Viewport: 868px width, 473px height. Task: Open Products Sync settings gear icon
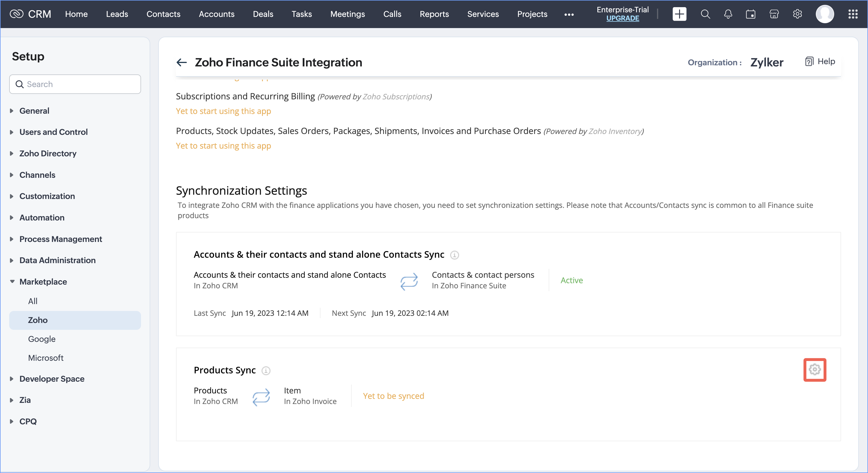[x=814, y=369]
